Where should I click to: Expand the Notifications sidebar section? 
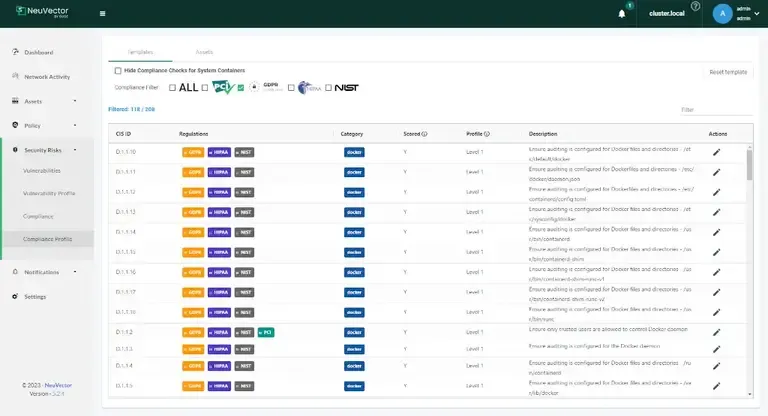click(47, 272)
